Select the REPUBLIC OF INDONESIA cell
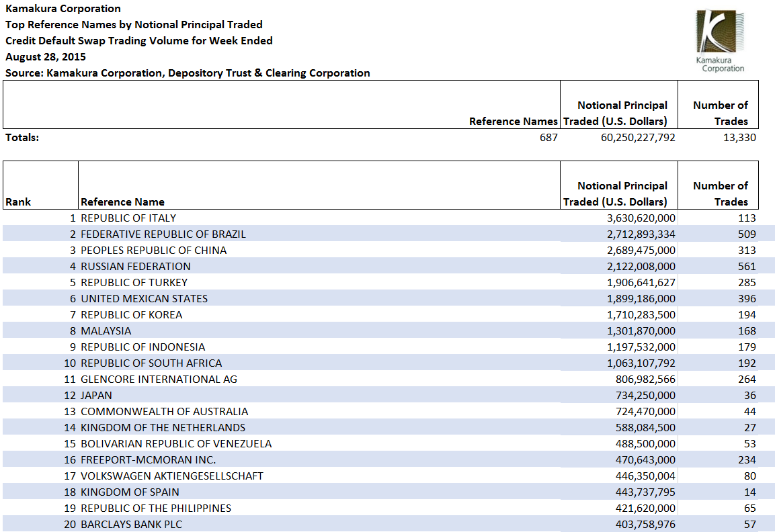The height and width of the screenshot is (532, 775). pos(143,347)
